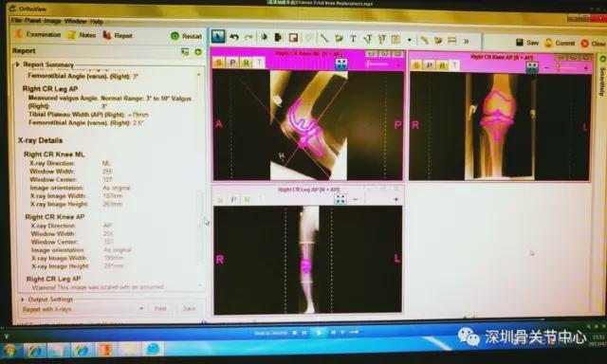Click the redo arrow icon

[x=248, y=37]
